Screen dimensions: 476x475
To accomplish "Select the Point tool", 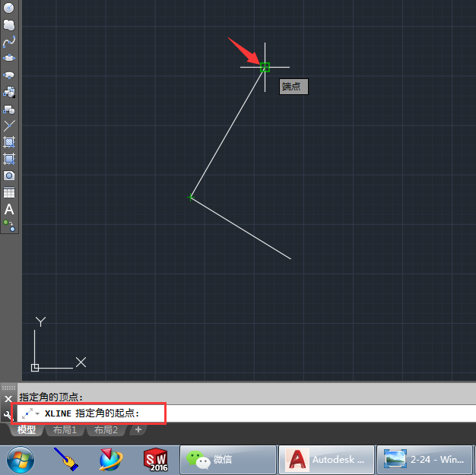I will click(9, 125).
